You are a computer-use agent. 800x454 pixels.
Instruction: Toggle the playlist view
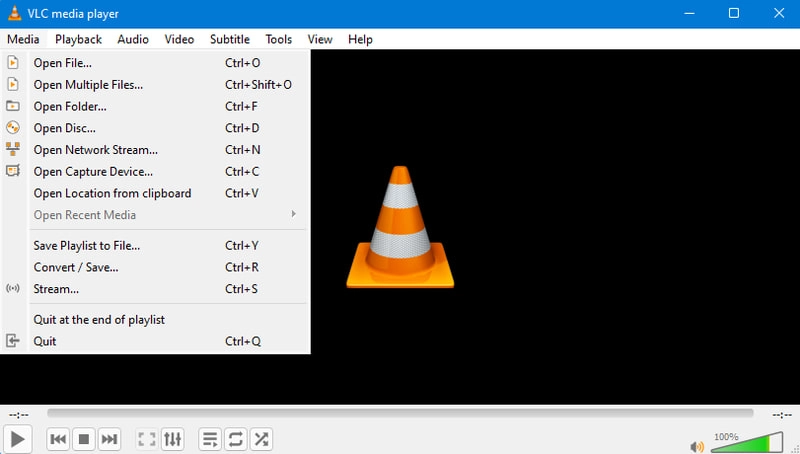pos(210,439)
